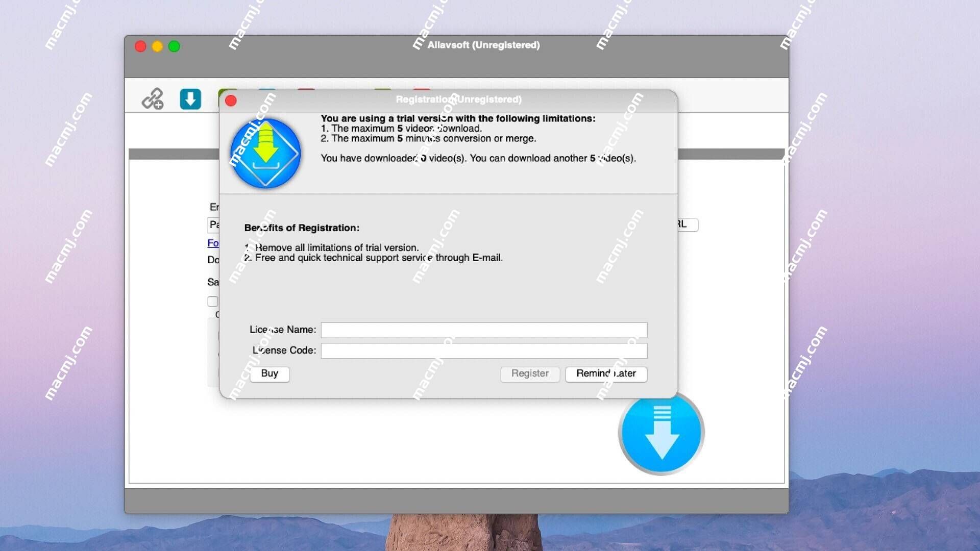Close the Allavsoft main window

tap(140, 46)
